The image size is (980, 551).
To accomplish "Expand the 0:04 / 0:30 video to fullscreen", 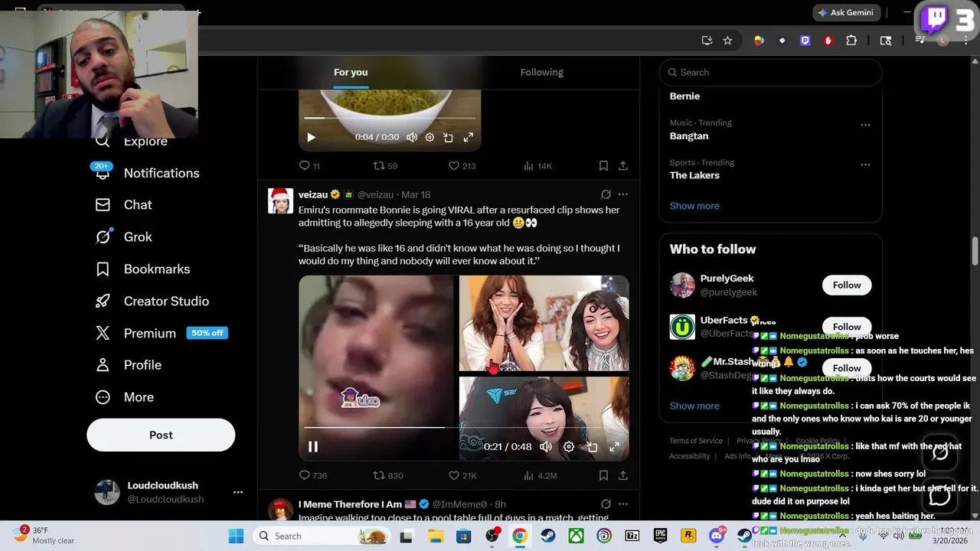I will [468, 138].
